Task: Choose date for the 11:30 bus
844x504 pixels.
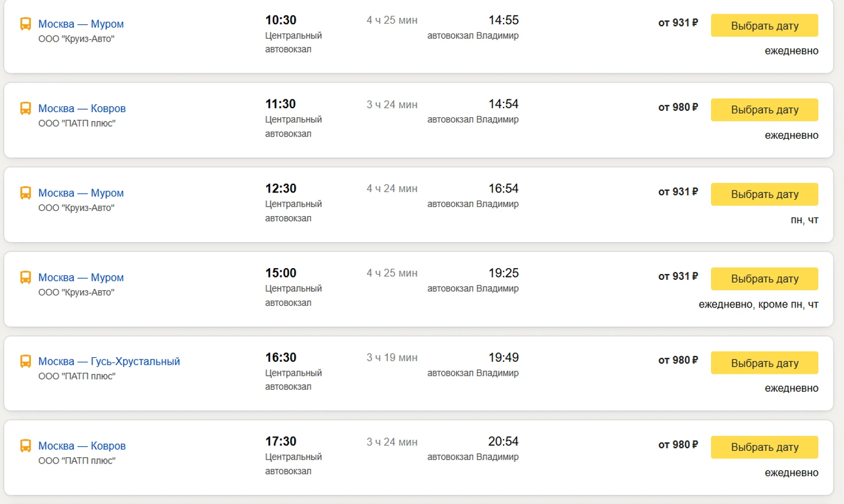Action: tap(764, 110)
